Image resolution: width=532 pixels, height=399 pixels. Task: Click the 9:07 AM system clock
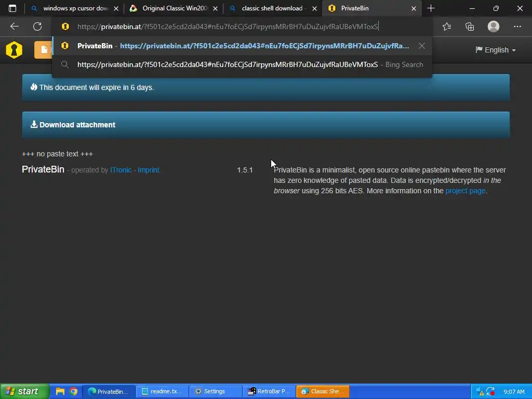pos(514,392)
